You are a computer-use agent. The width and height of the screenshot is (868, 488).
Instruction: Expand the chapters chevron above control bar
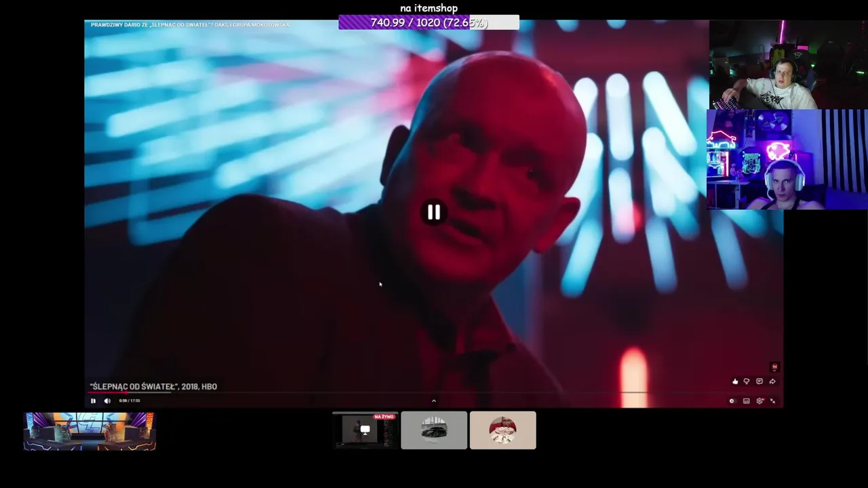434,401
